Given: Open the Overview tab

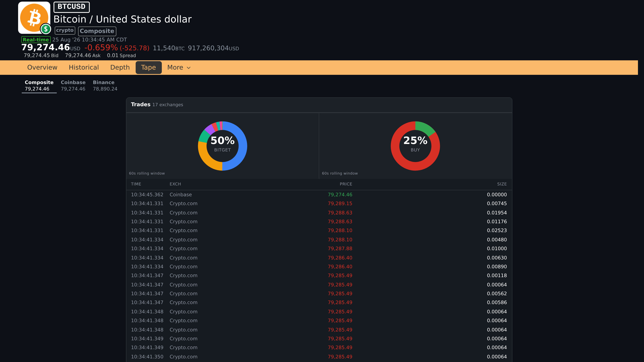Looking at the screenshot, I should tap(42, 67).
